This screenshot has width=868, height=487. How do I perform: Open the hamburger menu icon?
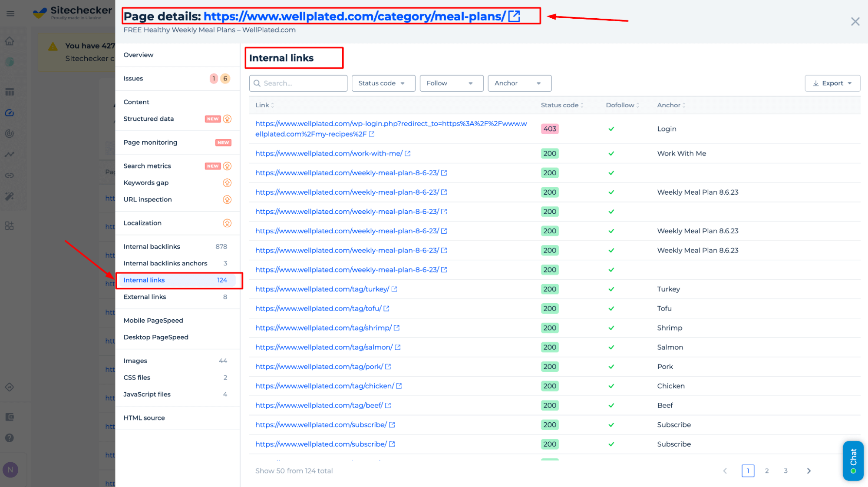(x=10, y=13)
